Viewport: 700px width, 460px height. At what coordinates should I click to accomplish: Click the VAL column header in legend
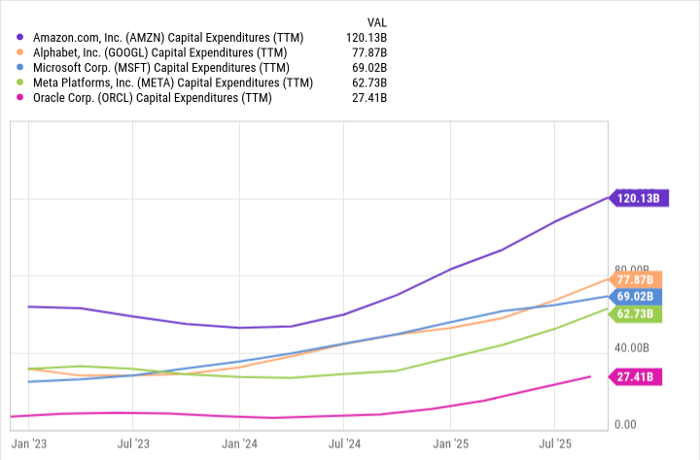[377, 21]
